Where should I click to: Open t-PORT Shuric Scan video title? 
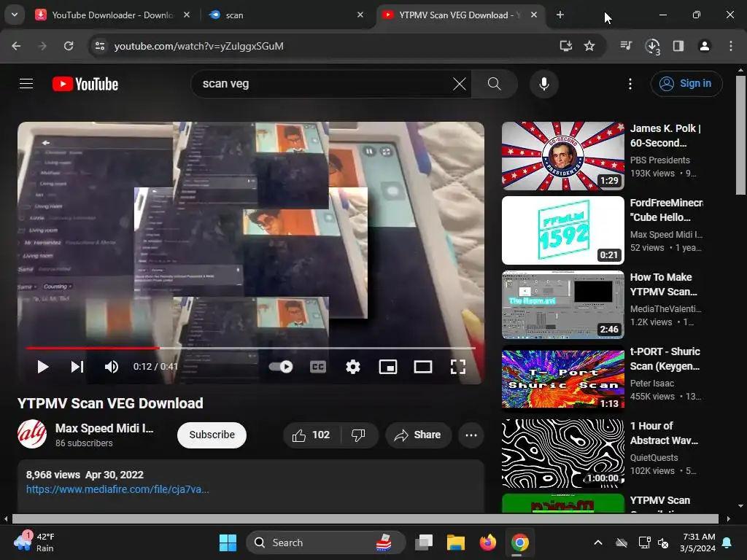(665, 359)
